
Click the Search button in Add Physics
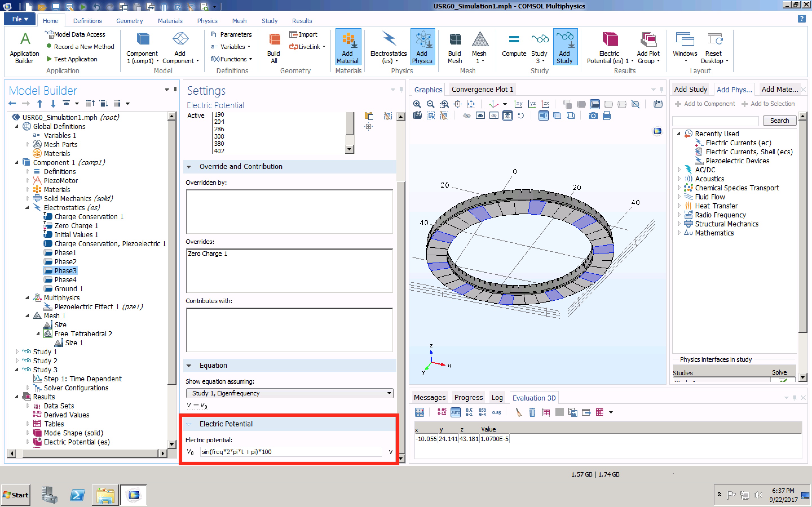coord(779,121)
